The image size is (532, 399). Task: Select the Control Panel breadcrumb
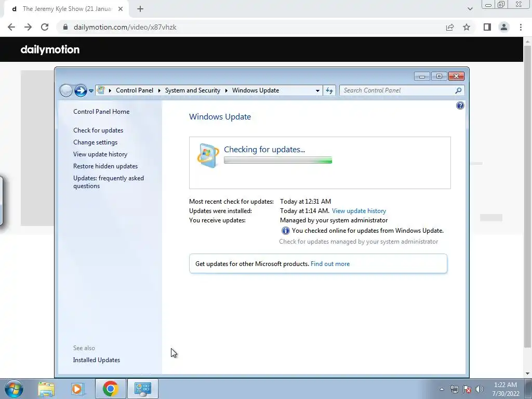tap(135, 90)
